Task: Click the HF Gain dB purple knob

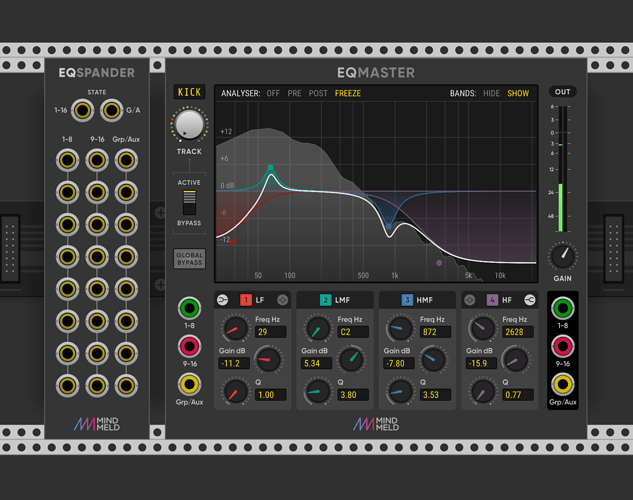Action: coord(516,359)
